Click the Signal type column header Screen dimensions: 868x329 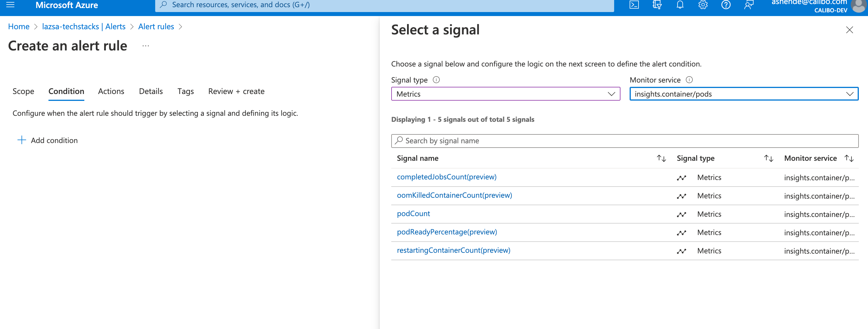[x=696, y=158]
